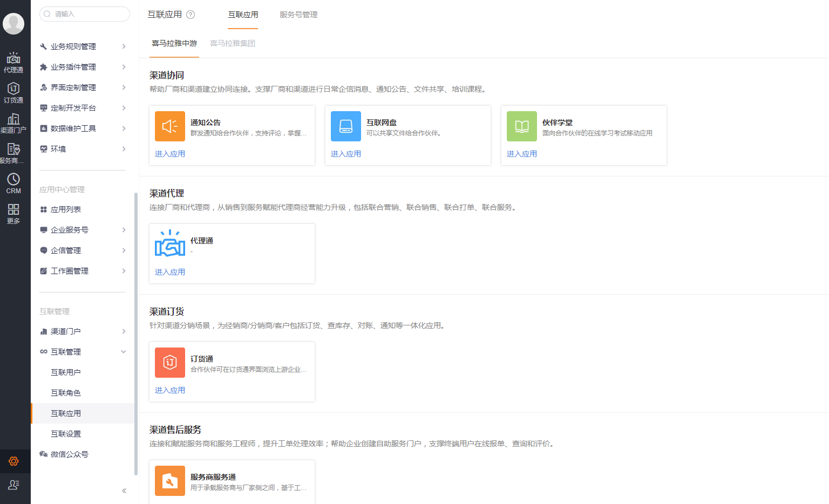The image size is (829, 504).
Task: Collapse 互联管理 submenu chevron
Action: (124, 352)
